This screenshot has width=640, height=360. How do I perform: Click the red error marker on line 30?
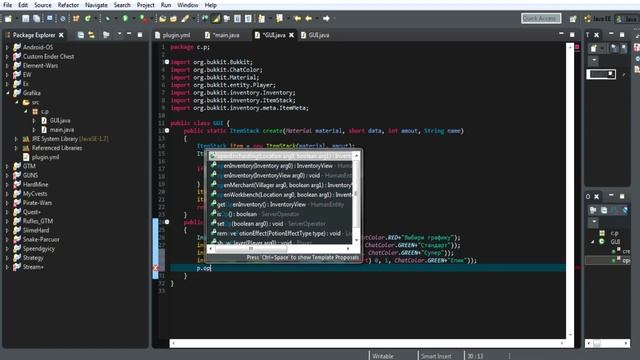[156, 268]
